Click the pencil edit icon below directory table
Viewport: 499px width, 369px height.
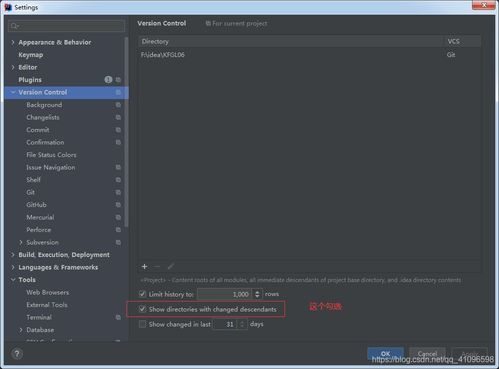pyautogui.click(x=171, y=266)
